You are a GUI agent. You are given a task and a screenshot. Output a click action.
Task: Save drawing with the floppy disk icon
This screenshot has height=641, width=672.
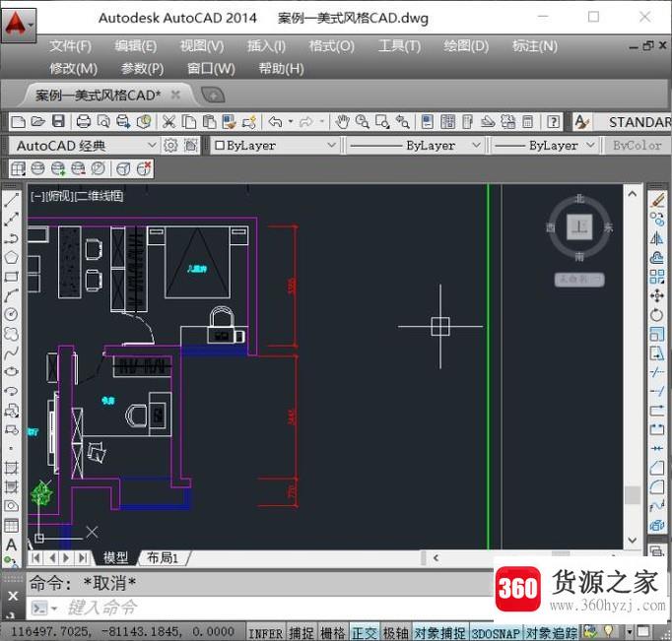58,122
